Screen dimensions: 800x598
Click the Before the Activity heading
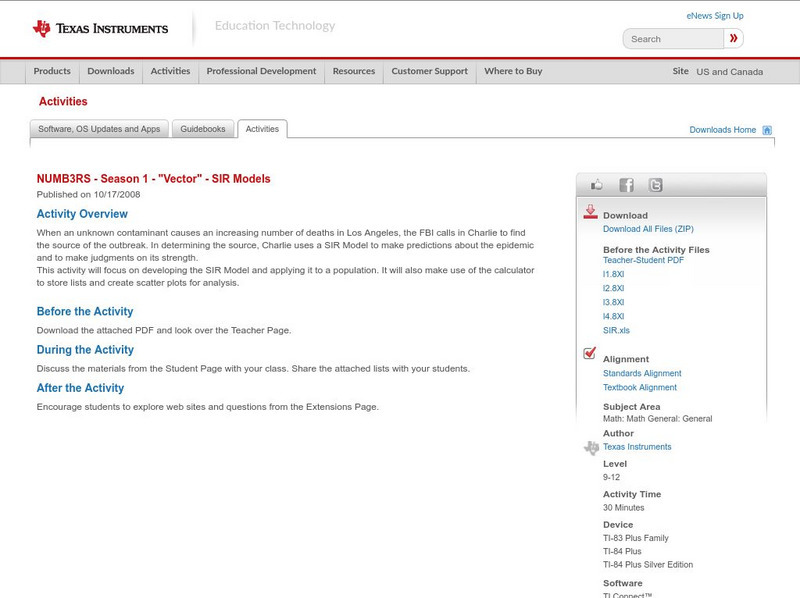85,312
